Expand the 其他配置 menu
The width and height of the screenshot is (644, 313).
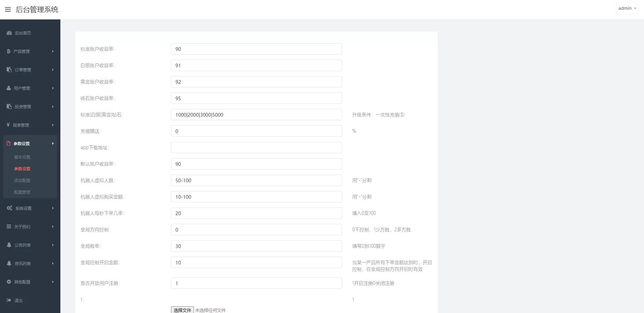point(9,282)
